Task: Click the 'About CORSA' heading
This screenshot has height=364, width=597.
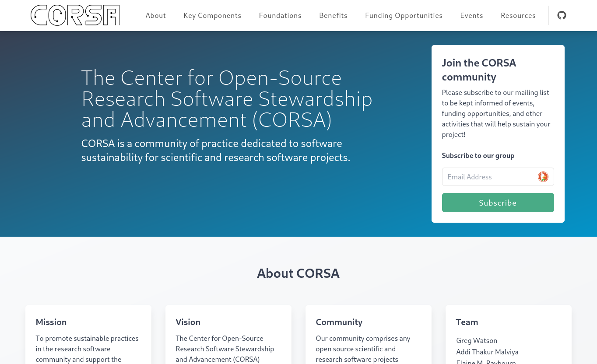Action: 298,273
